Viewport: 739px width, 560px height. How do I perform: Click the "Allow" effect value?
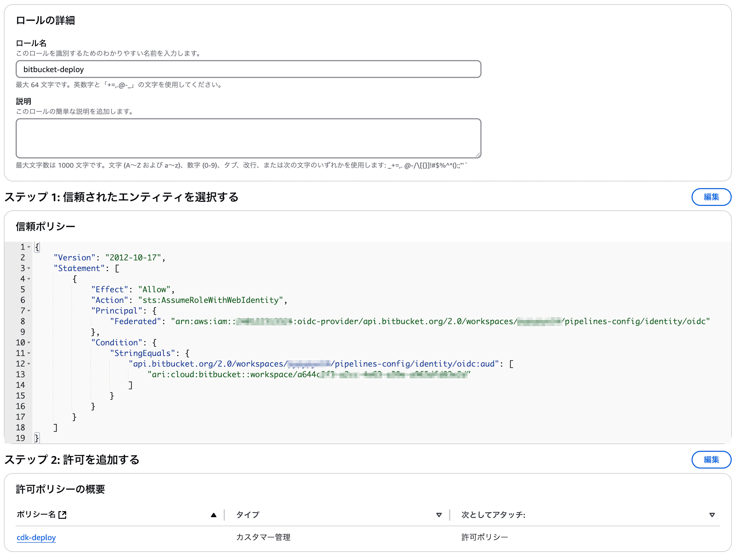click(154, 289)
